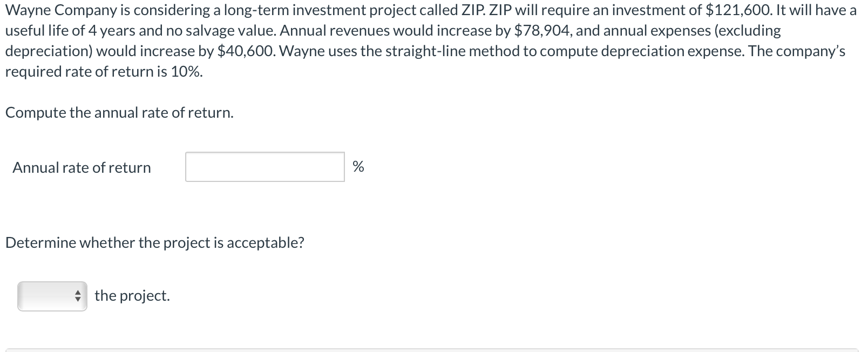Click the 'Compute the annual rate of return.' instruction

tap(119, 113)
